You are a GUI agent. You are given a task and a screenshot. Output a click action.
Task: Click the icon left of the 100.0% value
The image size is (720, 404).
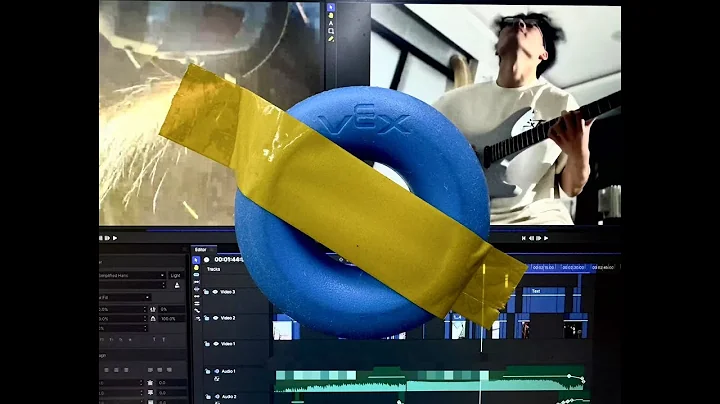pyautogui.click(x=153, y=318)
